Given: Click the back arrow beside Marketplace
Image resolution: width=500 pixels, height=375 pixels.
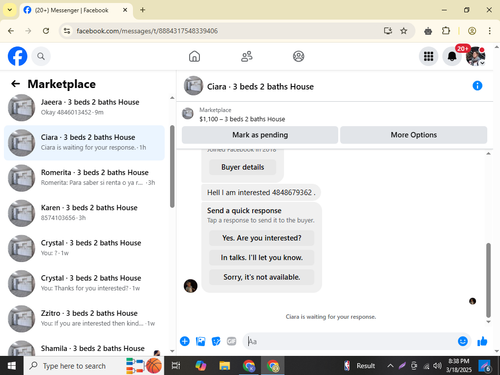Looking at the screenshot, I should click(16, 84).
